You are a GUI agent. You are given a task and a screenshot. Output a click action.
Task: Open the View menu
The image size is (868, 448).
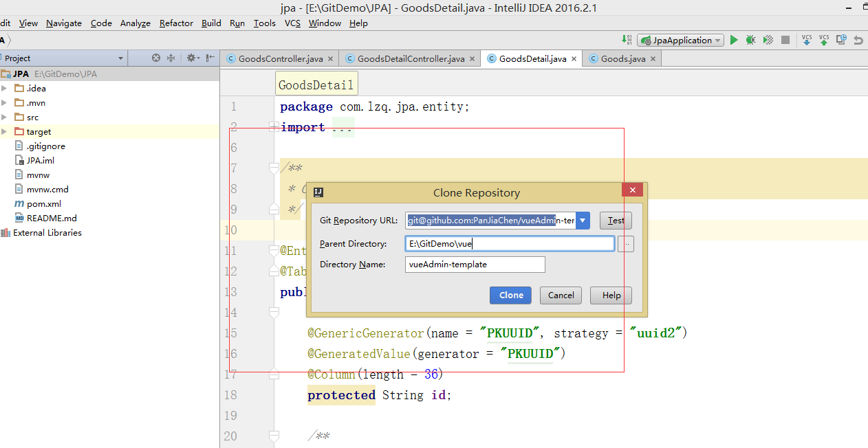pyautogui.click(x=28, y=23)
